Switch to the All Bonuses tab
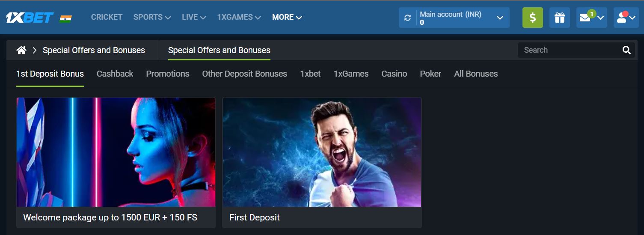Image resolution: width=644 pixels, height=235 pixels. 476,74
